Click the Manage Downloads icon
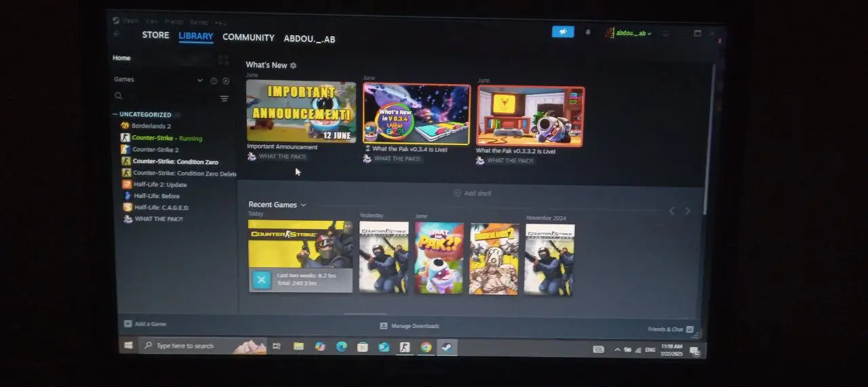Image resolution: width=868 pixels, height=387 pixels. pyautogui.click(x=384, y=326)
